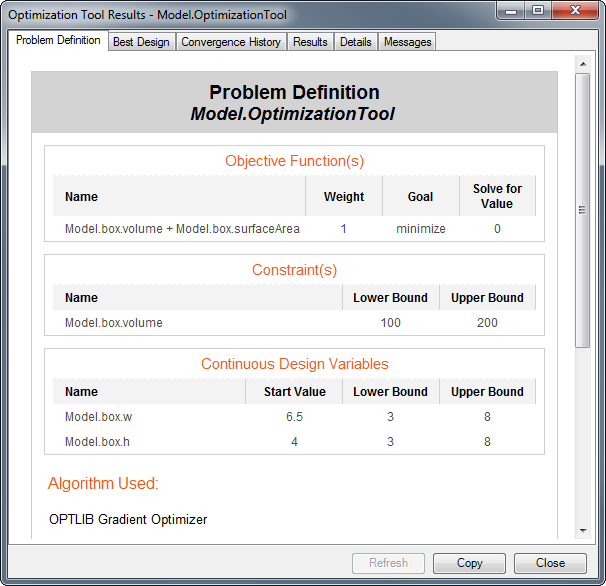
Task: Click the Refresh button
Action: pos(388,563)
